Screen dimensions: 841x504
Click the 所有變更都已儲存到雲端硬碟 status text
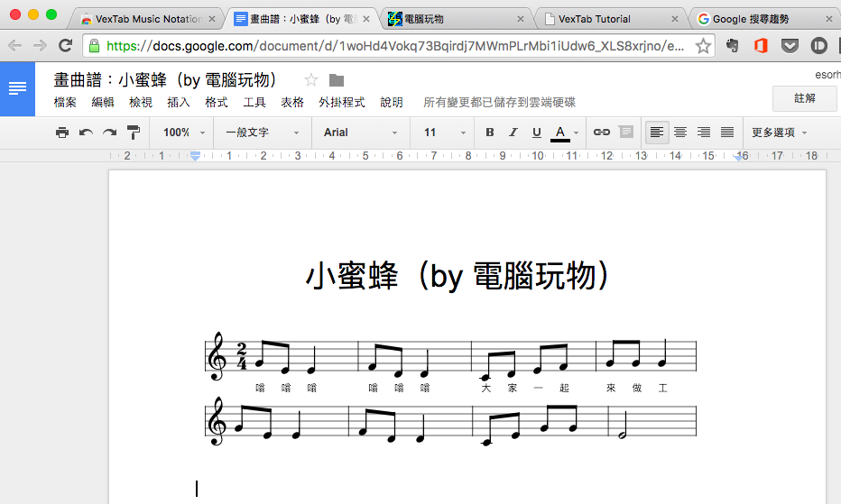[x=499, y=103]
